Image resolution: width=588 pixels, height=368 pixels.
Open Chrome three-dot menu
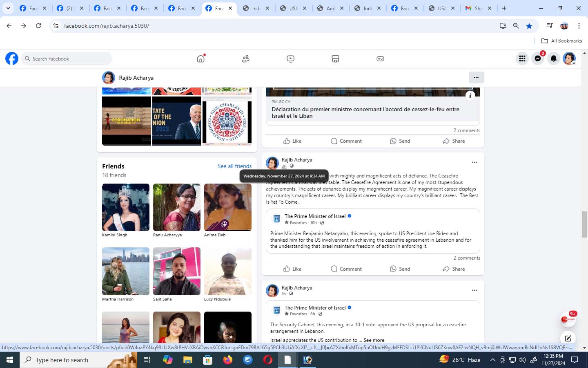[x=579, y=26]
